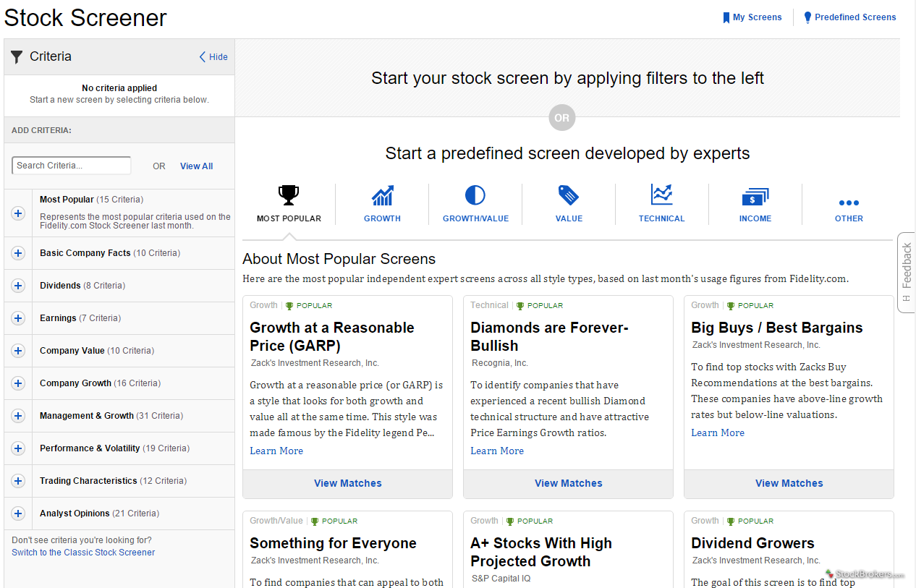Image resolution: width=916 pixels, height=588 pixels.
Task: Click the Growth chart icon
Action: pyautogui.click(x=382, y=195)
